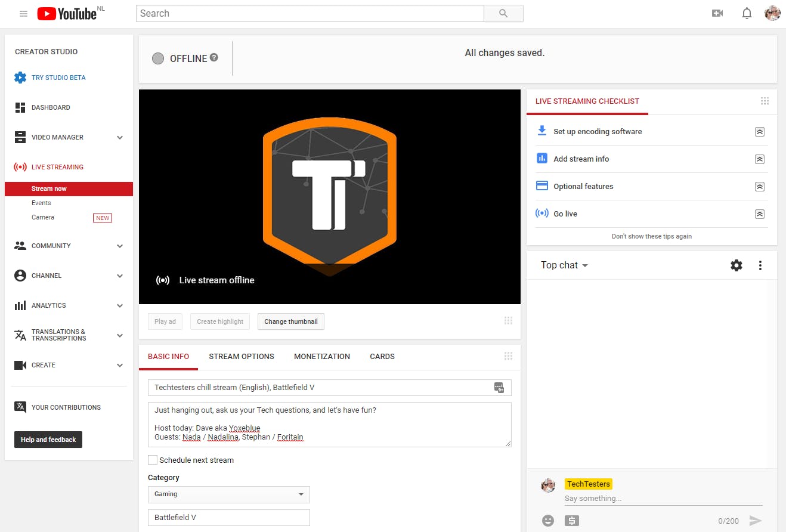Click the drag handle beside the Cards tab
The height and width of the screenshot is (532, 786).
pos(508,357)
